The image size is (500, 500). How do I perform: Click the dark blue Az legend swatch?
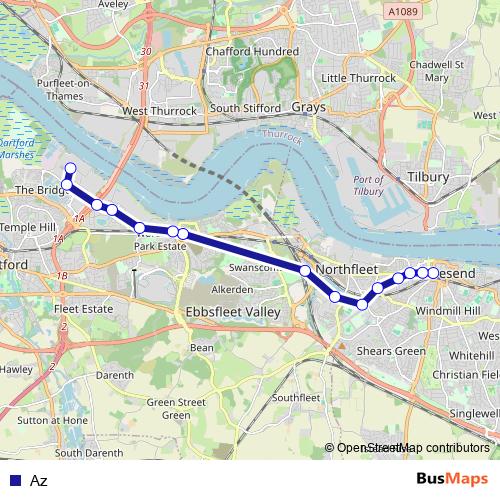tap(16, 480)
